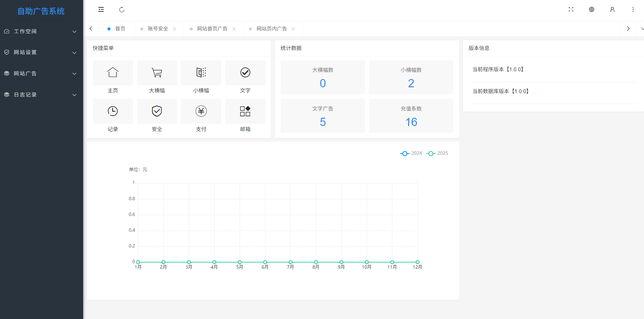Click the 版本信息 panel heading
The height and width of the screenshot is (319, 644).
479,48
